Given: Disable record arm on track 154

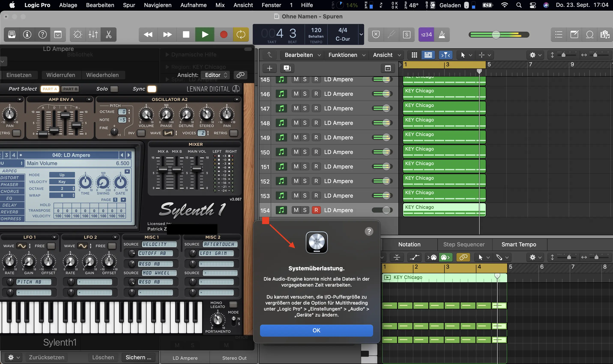Looking at the screenshot, I should tap(316, 210).
